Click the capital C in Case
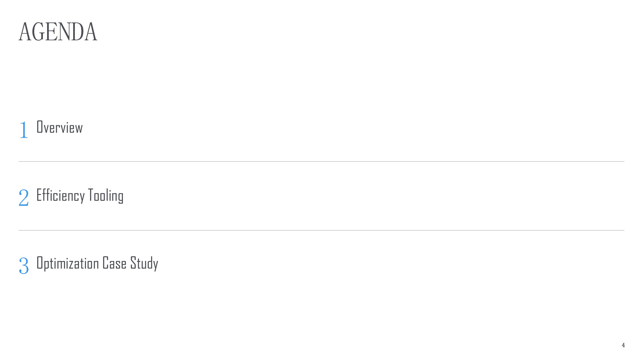 pos(105,263)
